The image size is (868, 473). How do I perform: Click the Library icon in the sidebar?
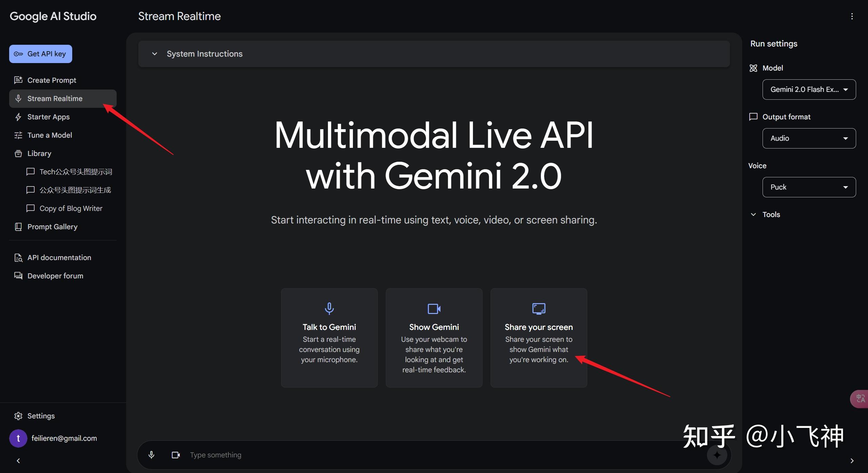(18, 153)
